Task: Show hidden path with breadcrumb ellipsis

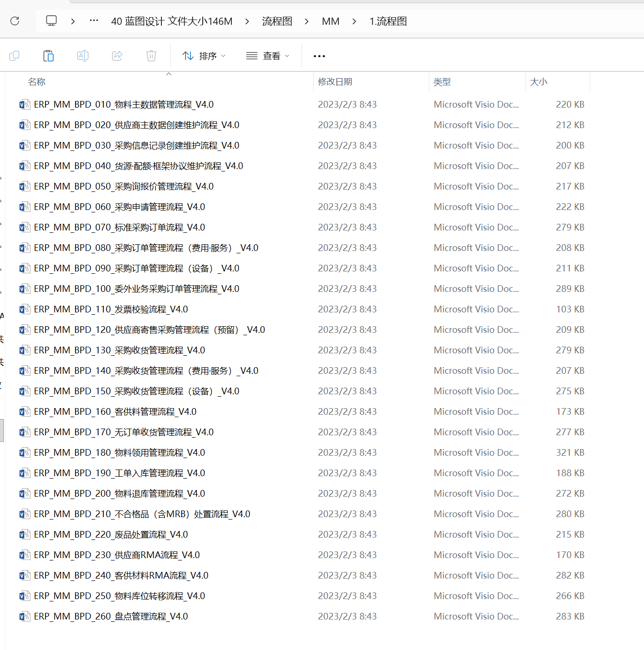Action: (x=94, y=21)
